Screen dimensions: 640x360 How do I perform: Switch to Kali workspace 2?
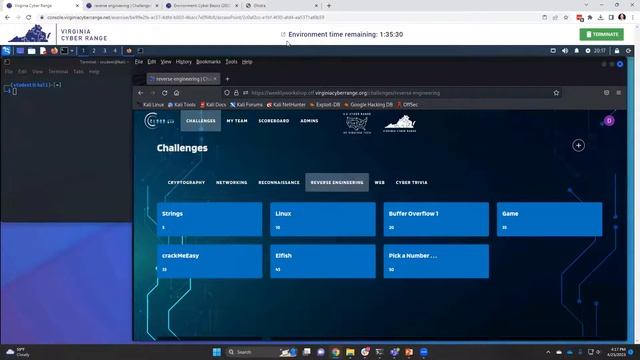coord(94,51)
